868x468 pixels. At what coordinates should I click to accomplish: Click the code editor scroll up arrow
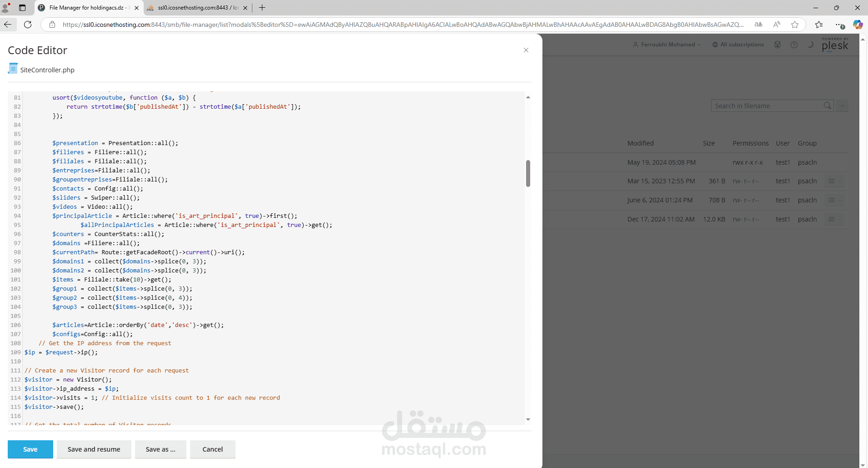[528, 97]
